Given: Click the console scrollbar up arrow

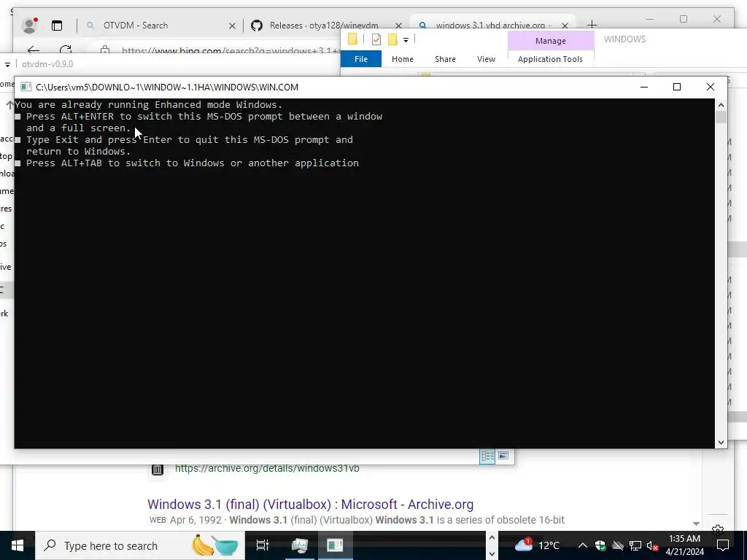Looking at the screenshot, I should click(721, 105).
